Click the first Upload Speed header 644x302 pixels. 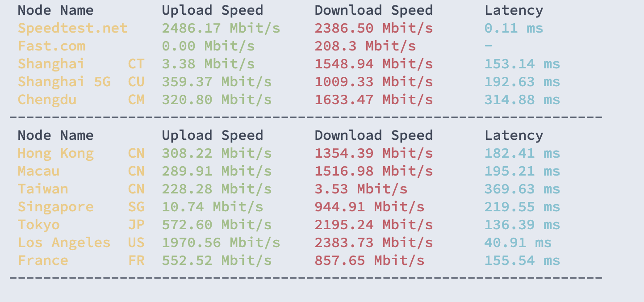(213, 10)
